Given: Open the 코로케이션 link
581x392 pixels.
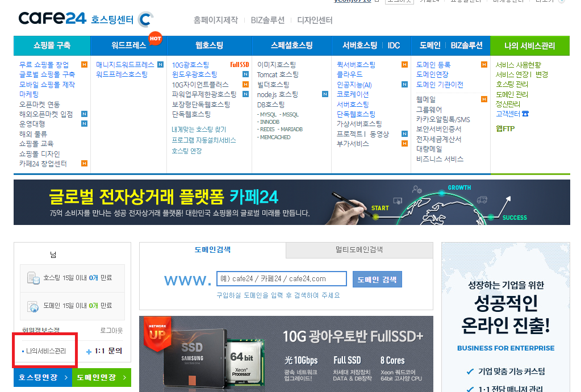Looking at the screenshot, I should click(353, 94).
